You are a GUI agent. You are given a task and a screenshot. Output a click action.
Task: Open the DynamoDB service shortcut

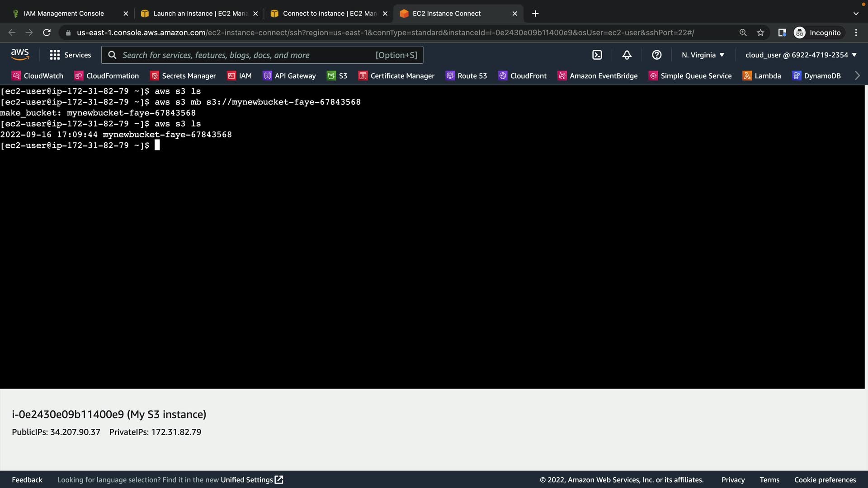click(x=816, y=76)
